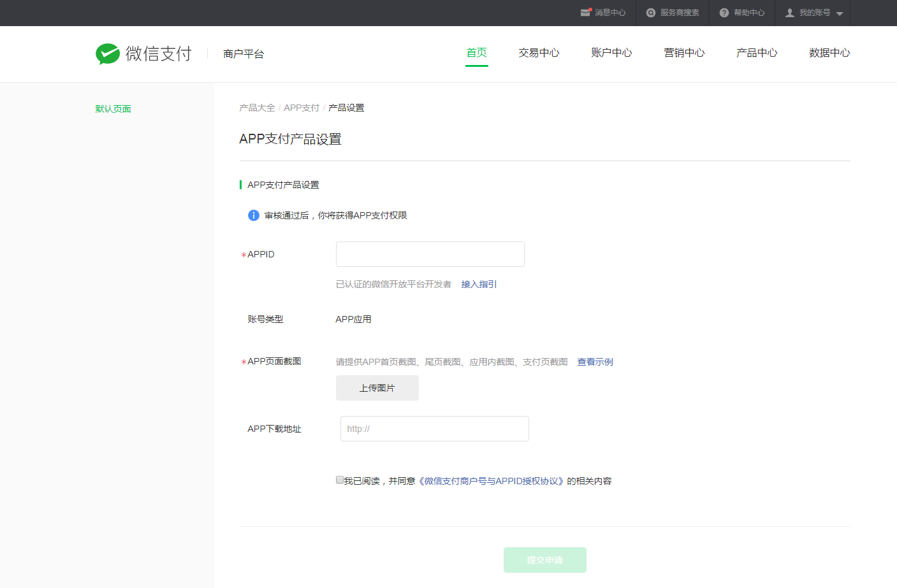Click the 产品大全 breadcrumb

257,108
